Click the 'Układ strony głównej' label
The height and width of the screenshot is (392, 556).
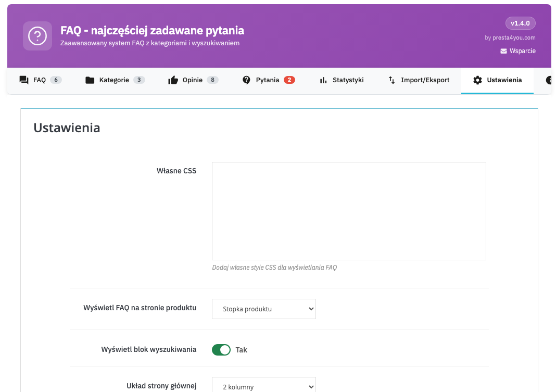click(161, 386)
